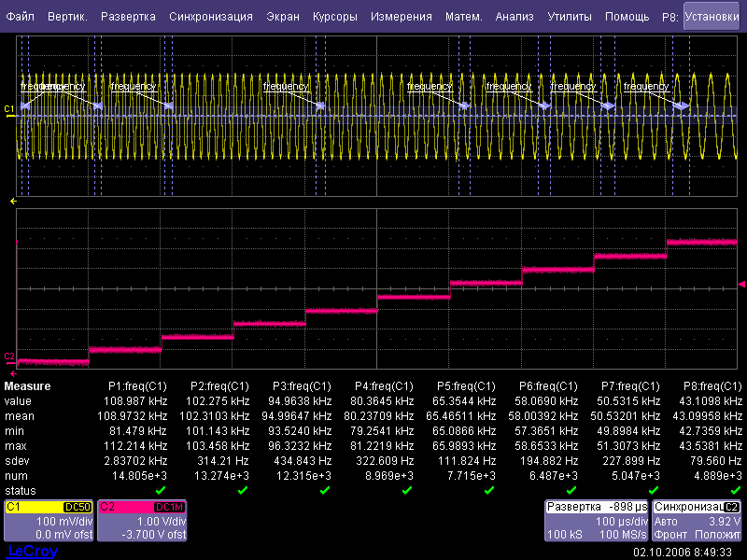Viewport: 747px width, 560px height.
Task: Click the LeCroy logo link
Action: coord(32,552)
